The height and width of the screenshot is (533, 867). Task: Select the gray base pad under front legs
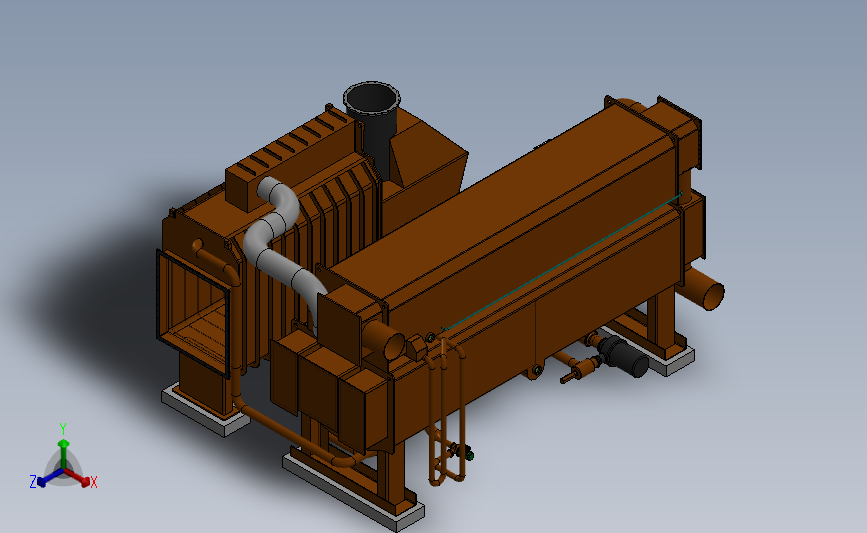tap(352, 494)
